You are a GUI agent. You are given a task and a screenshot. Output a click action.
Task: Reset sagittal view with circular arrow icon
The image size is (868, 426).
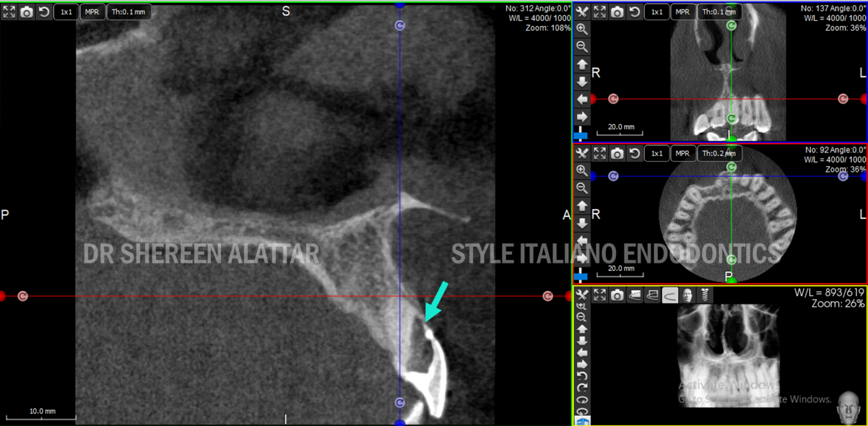click(x=45, y=11)
